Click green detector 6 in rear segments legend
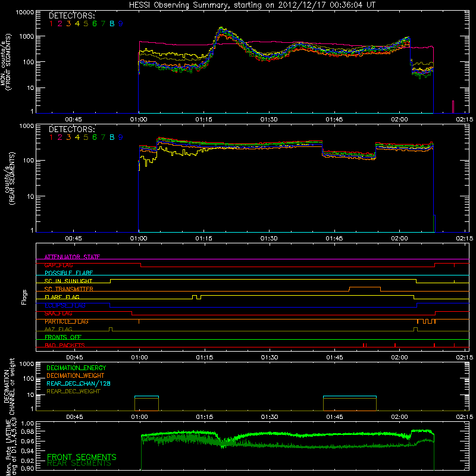Viewport: 476px width, 476px height. (x=95, y=137)
